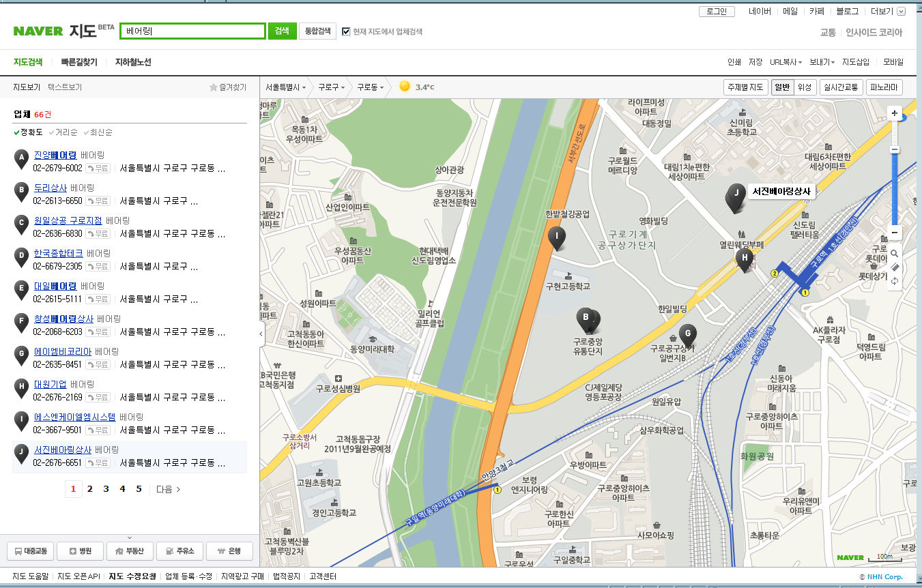Image resolution: width=922 pixels, height=588 pixels.
Task: Open the 서울특별시 region dropdown
Action: [x=286, y=87]
